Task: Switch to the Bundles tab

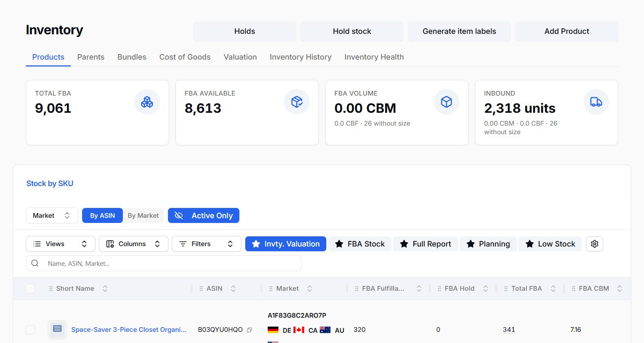Action: [x=132, y=57]
